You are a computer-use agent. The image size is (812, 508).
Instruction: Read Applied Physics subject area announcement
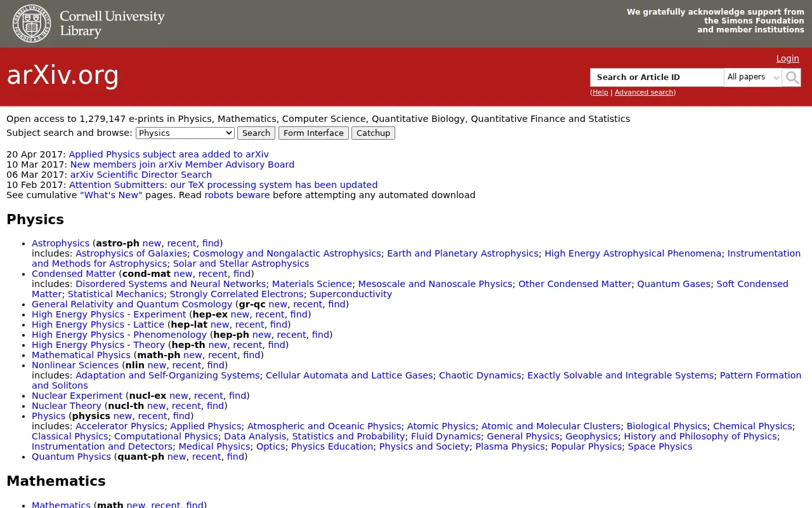point(169,154)
